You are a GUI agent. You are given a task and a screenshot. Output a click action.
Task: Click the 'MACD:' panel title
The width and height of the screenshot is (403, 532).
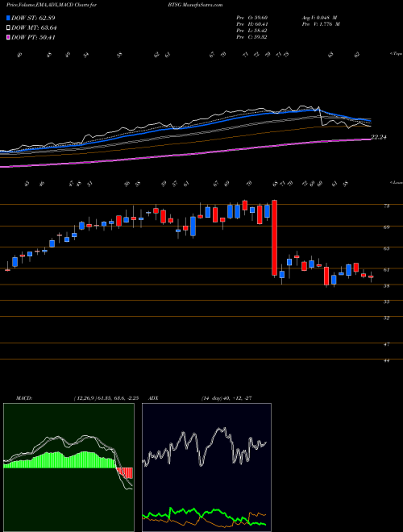pyautogui.click(x=24, y=398)
